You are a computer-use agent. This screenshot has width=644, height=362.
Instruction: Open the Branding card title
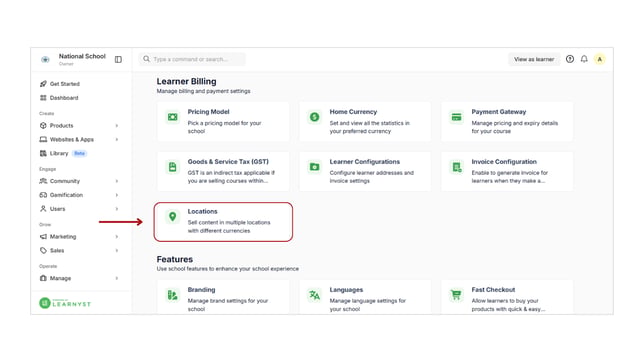coord(201,290)
